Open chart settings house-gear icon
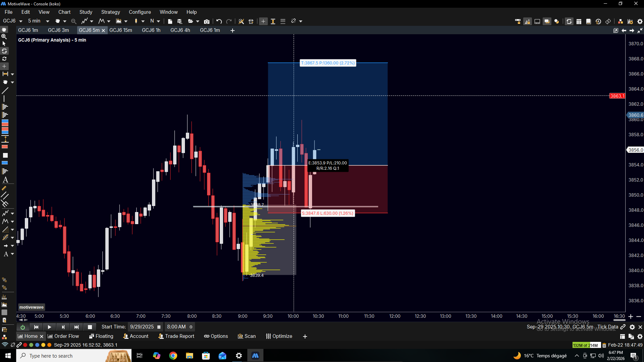Screen dimensions: 644x362 (x=630, y=21)
